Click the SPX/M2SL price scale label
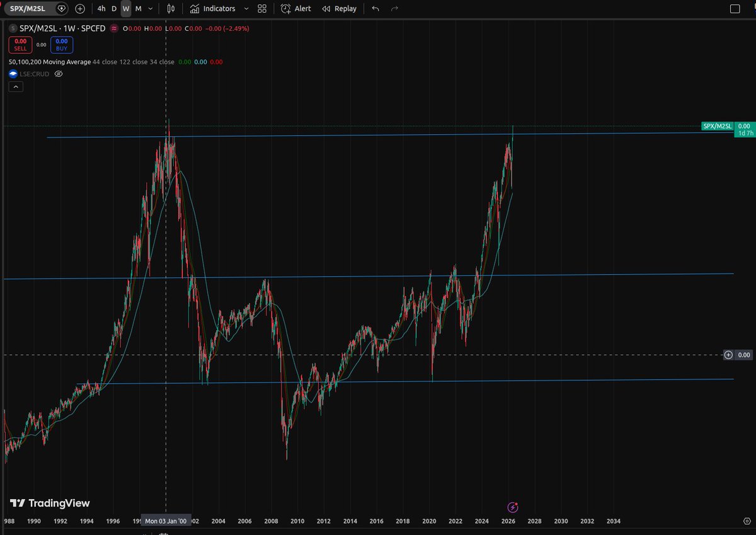The height and width of the screenshot is (535, 756). pyautogui.click(x=717, y=126)
